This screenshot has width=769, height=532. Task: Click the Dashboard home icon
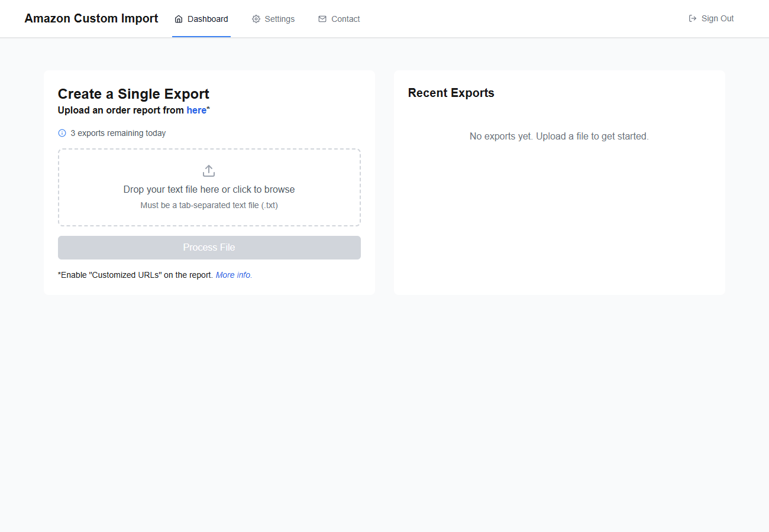[x=179, y=19]
